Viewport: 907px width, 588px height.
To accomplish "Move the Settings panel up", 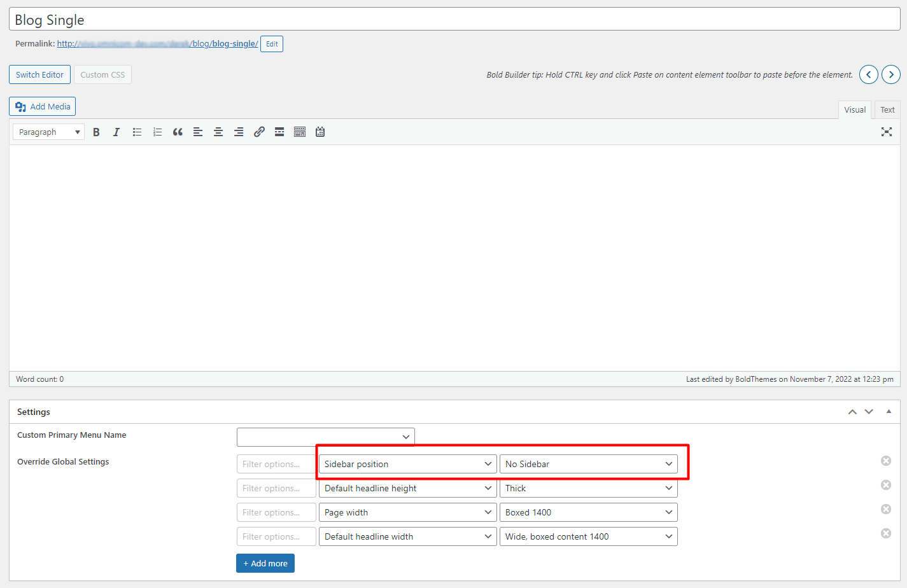I will click(852, 412).
